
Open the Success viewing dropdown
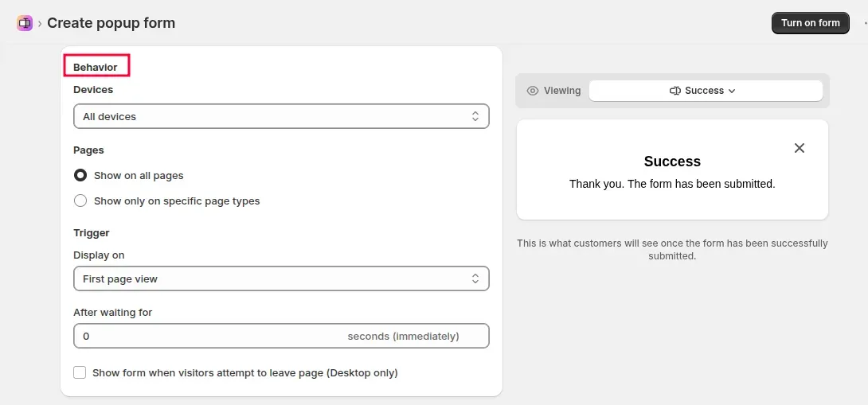[706, 91]
